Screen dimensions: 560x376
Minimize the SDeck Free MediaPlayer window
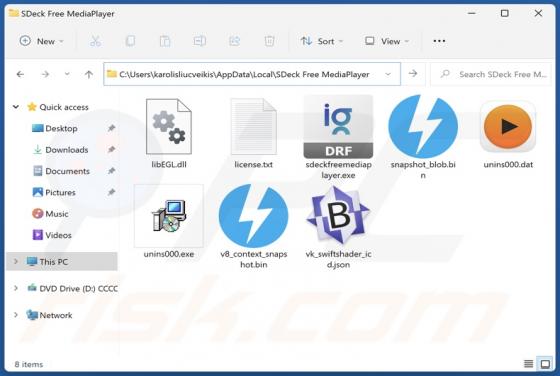[x=471, y=13]
